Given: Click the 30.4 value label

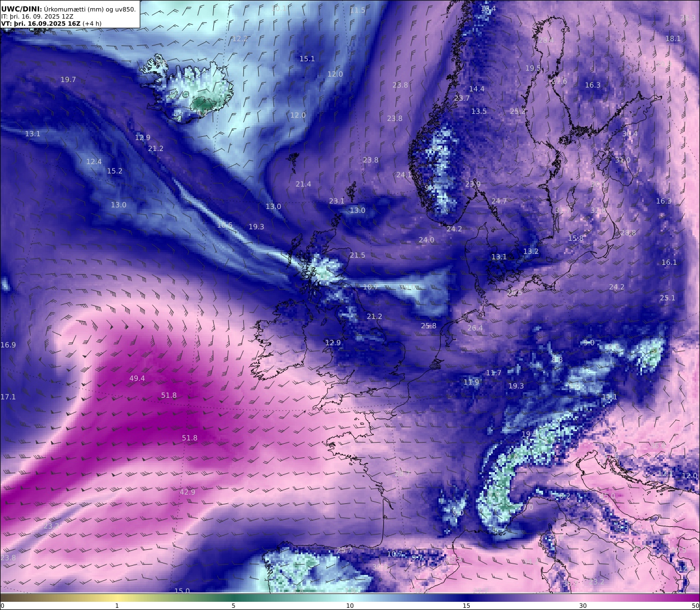Looking at the screenshot, I should [x=630, y=133].
